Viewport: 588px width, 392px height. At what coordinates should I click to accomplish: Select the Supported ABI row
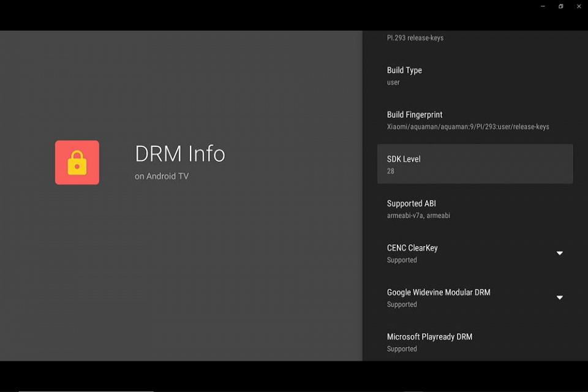[x=475, y=209]
